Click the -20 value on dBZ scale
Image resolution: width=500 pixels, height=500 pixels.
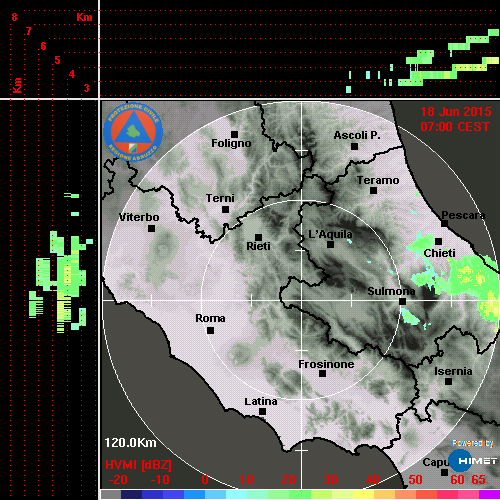(118, 480)
